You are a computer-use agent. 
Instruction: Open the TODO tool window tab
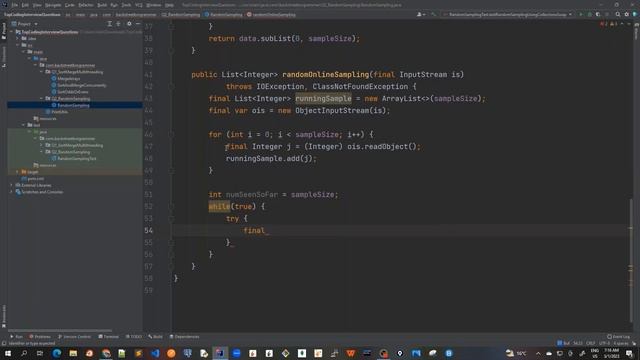tap(133, 337)
